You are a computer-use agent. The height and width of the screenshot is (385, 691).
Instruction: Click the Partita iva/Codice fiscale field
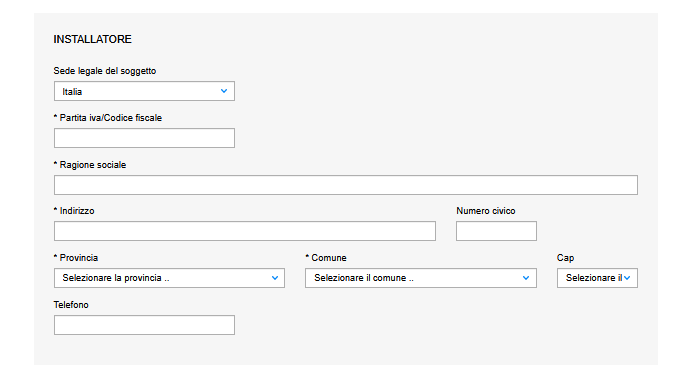click(x=144, y=138)
